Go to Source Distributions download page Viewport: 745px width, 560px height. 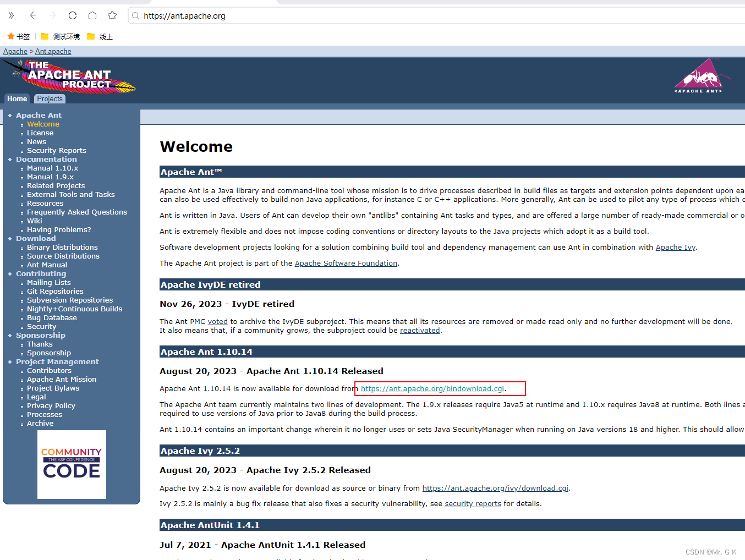coord(63,256)
